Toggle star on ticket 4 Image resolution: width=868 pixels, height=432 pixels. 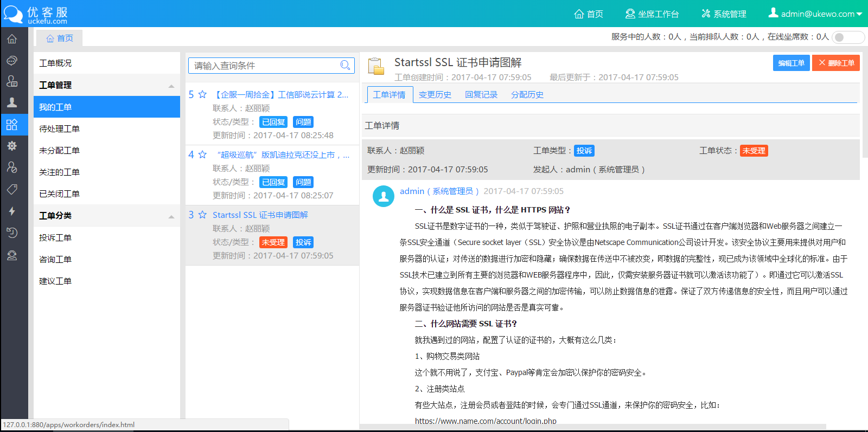pyautogui.click(x=202, y=154)
